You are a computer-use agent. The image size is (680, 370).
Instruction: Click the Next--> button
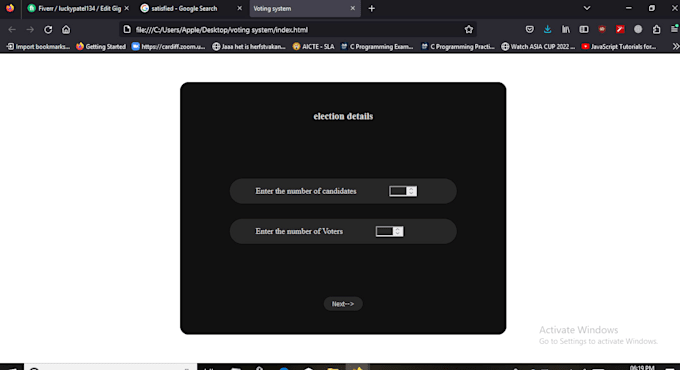click(x=343, y=304)
